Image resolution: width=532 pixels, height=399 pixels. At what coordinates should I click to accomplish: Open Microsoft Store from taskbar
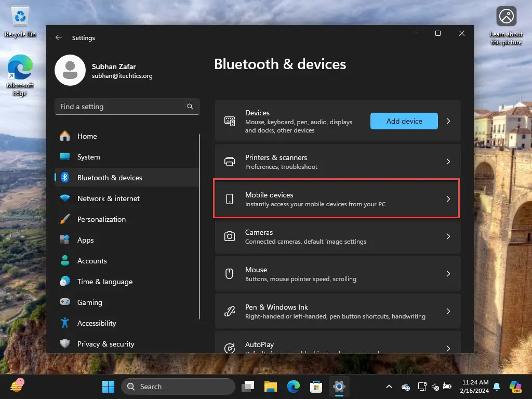[316, 387]
